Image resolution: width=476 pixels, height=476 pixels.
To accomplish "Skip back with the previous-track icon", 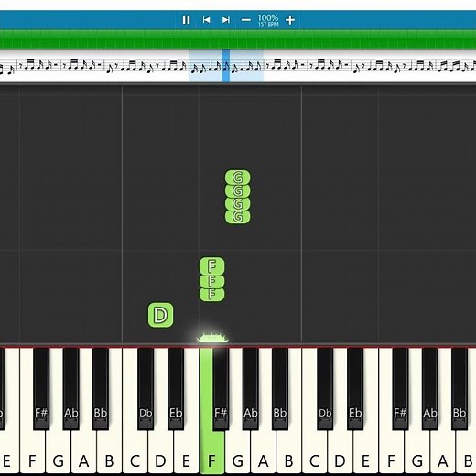I will click(206, 20).
